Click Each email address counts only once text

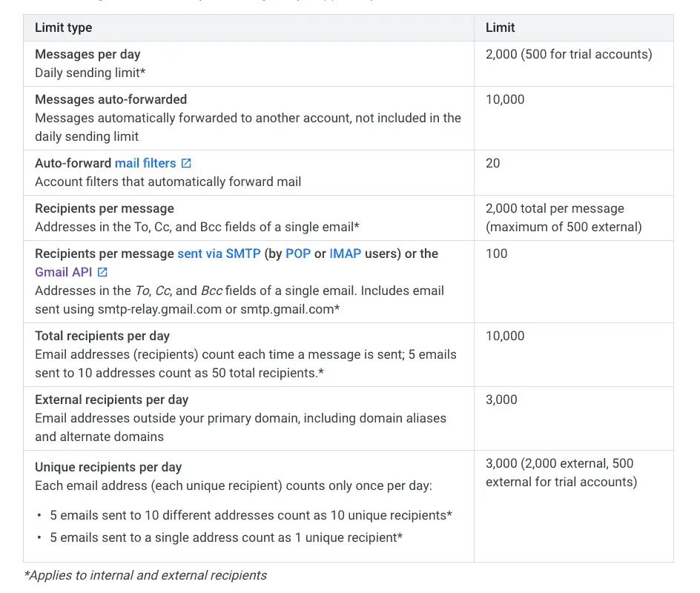coord(234,486)
